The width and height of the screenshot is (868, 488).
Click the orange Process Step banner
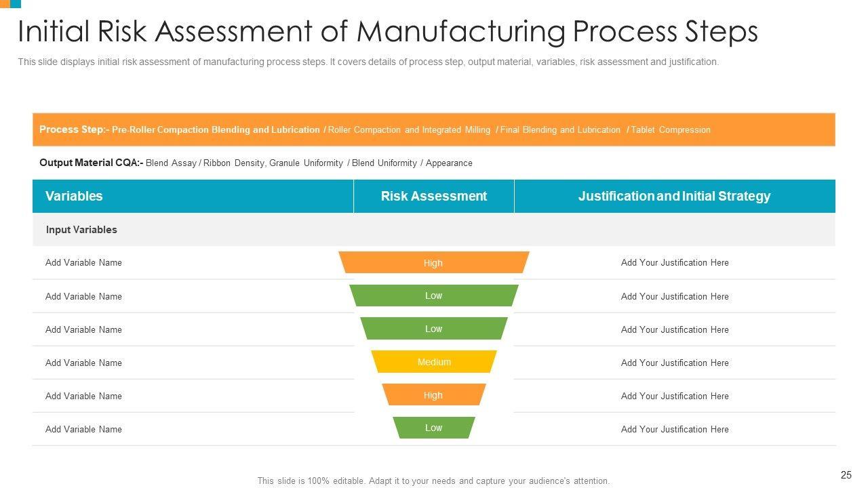point(434,129)
